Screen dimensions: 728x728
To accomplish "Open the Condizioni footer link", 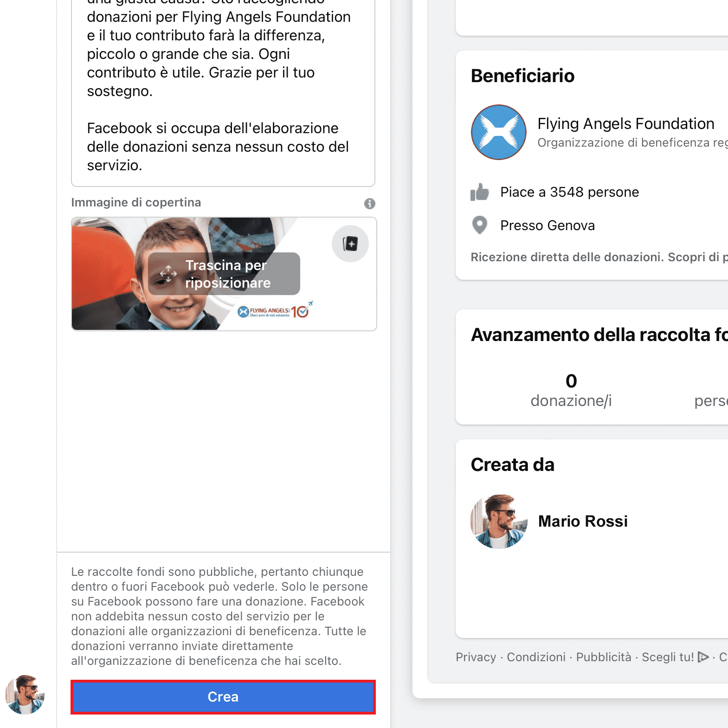I will click(x=536, y=657).
